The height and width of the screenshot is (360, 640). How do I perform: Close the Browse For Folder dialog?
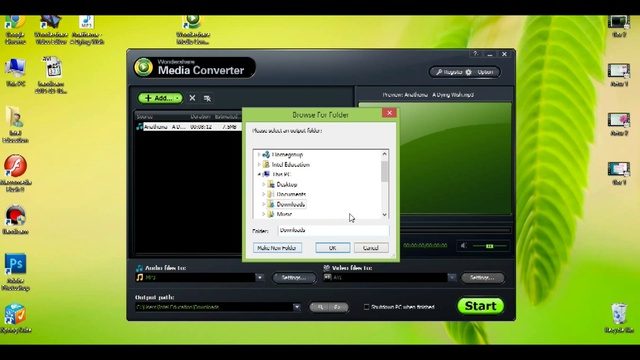pos(389,113)
